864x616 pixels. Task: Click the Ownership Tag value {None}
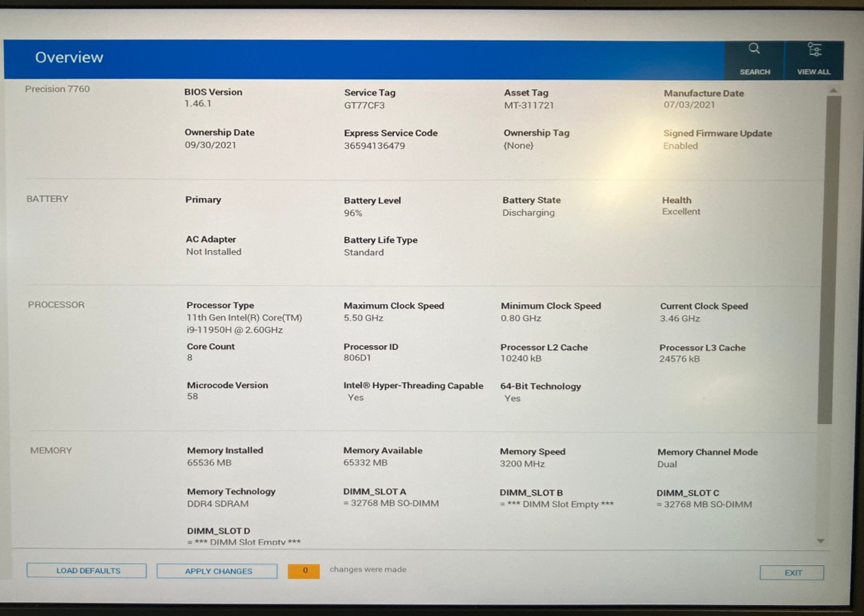[519, 145]
